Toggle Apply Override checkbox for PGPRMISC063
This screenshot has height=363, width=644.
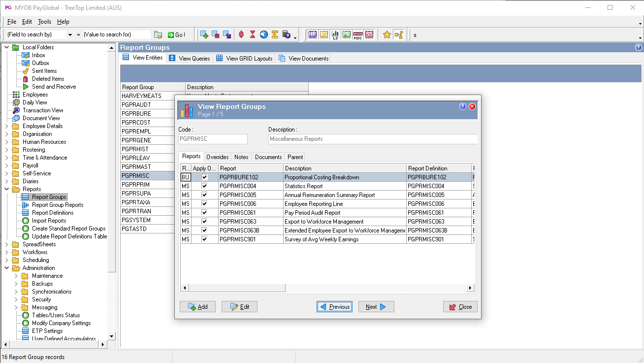click(x=204, y=222)
